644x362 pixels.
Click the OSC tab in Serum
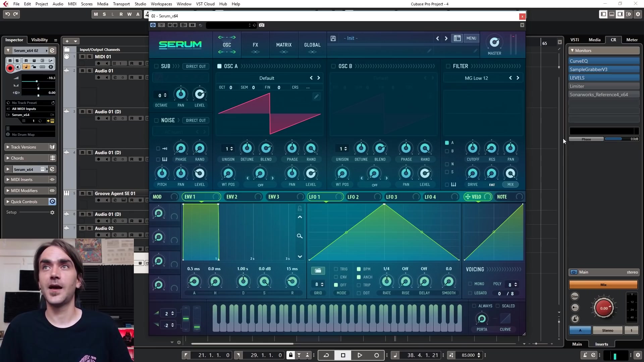click(227, 45)
